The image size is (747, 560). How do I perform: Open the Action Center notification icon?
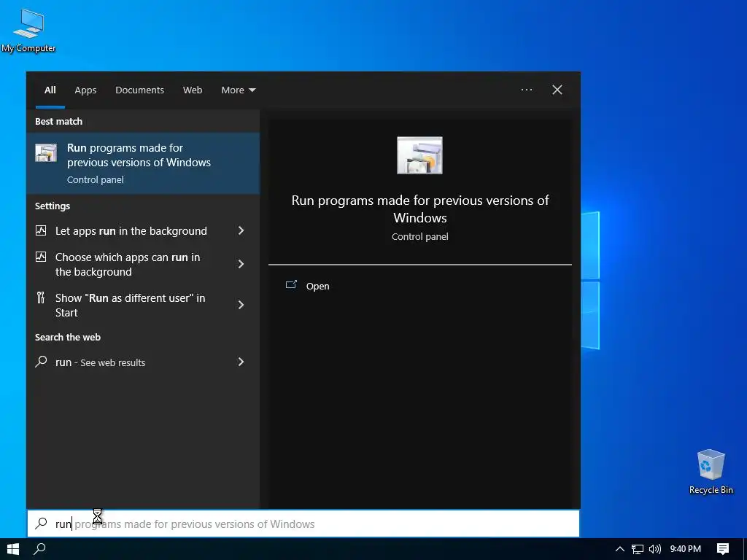tap(723, 549)
